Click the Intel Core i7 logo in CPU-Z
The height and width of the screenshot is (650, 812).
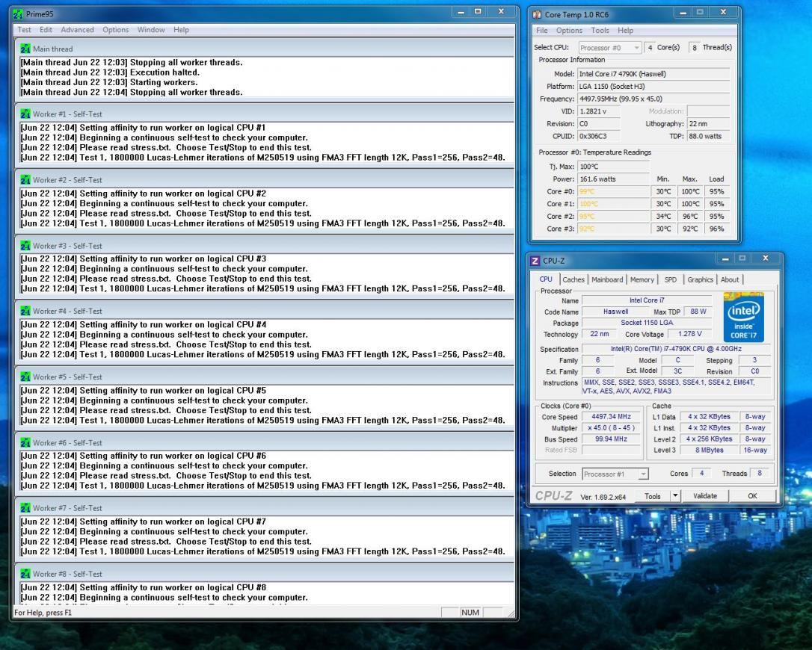743,317
